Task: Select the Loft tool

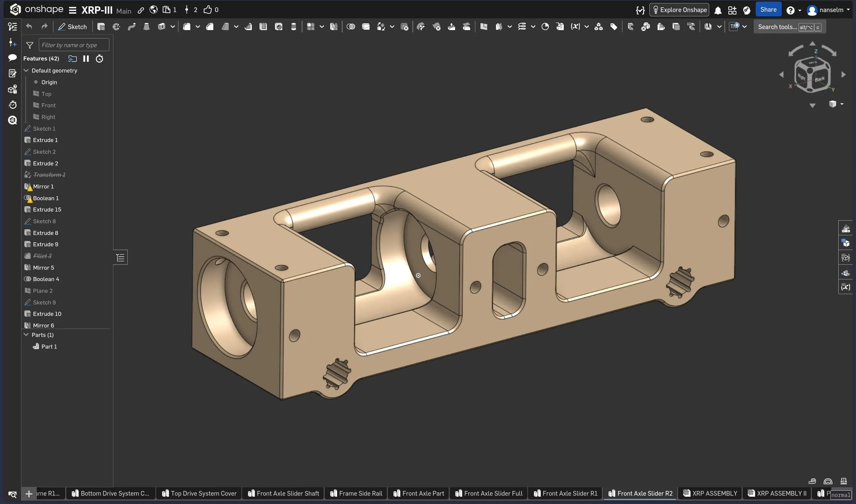Action: coord(146,27)
